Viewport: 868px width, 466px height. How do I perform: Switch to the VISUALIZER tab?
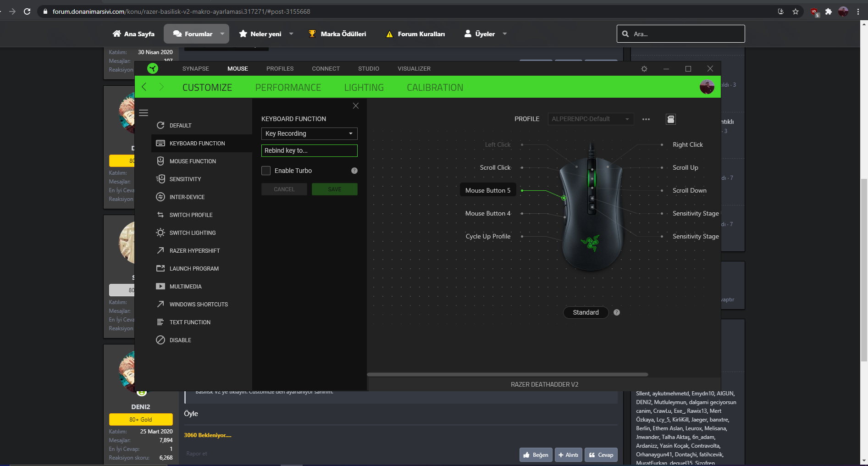pos(414,69)
